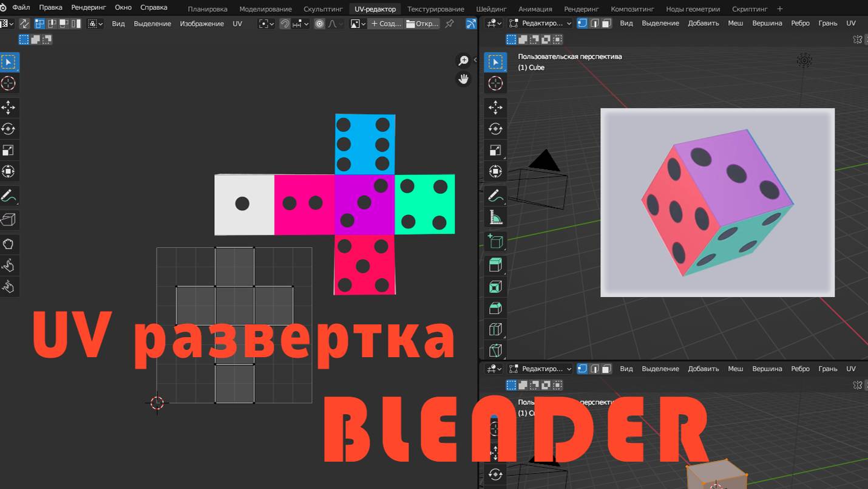Select the UV Pinch sculpt tool
868x489 pixels.
click(x=8, y=286)
